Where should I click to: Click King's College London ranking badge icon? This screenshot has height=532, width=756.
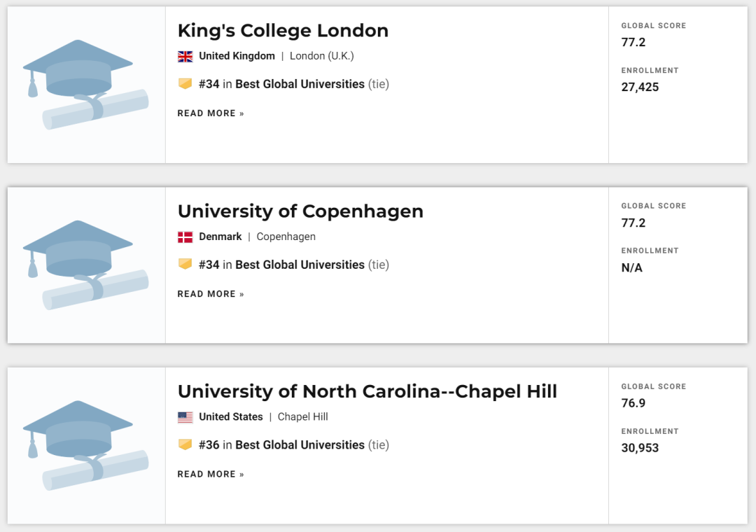pyautogui.click(x=185, y=84)
